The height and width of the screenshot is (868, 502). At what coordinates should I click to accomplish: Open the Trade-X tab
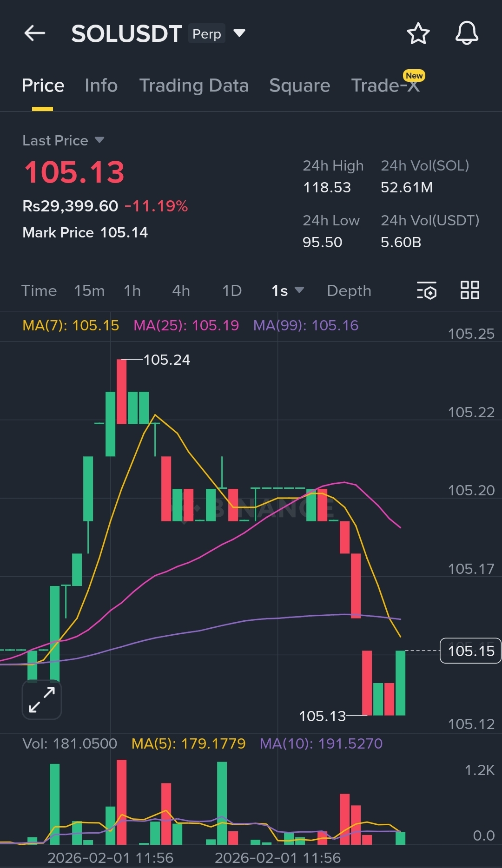[385, 85]
